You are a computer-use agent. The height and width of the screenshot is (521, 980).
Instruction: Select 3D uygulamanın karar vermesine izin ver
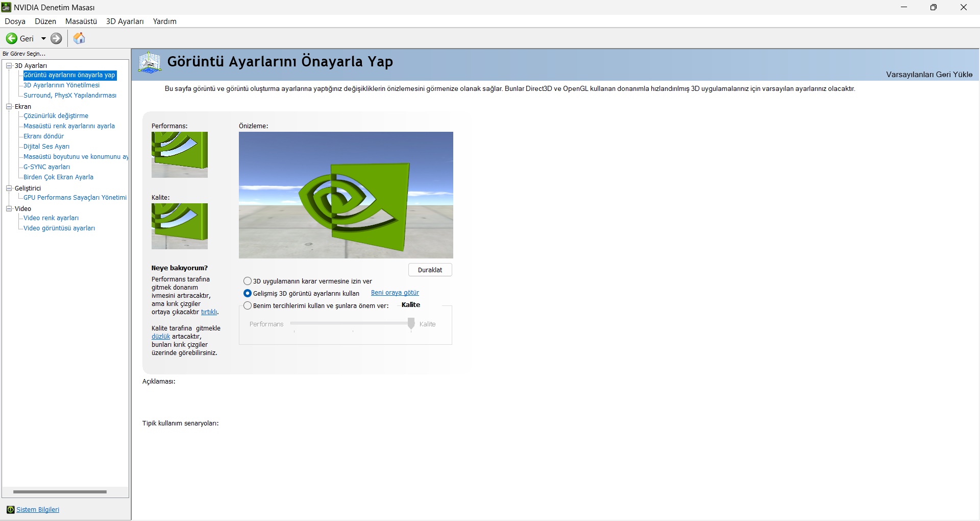point(248,281)
